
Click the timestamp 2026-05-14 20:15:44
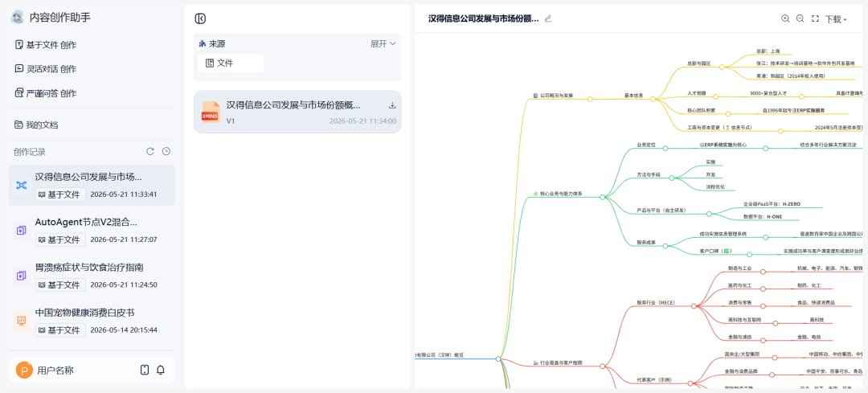coord(124,330)
